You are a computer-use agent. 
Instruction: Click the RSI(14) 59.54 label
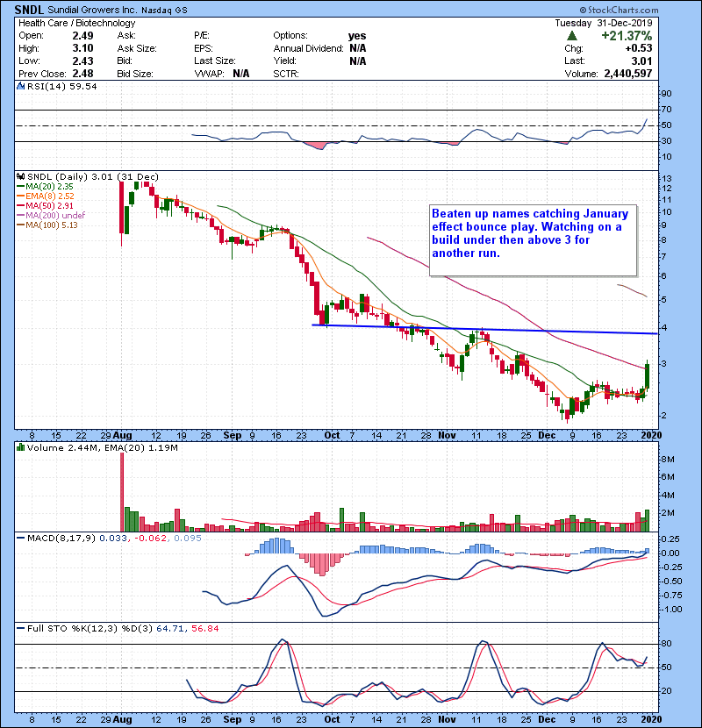[x=62, y=86]
